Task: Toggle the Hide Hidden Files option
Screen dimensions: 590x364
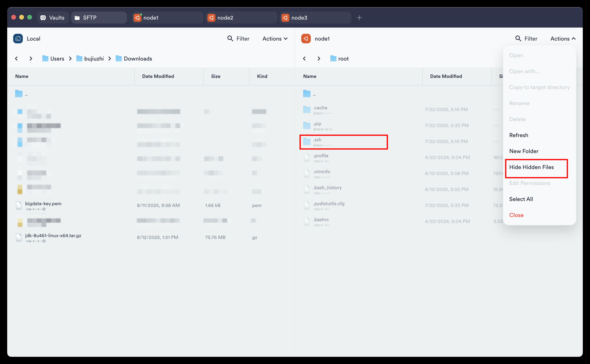Action: click(x=531, y=167)
